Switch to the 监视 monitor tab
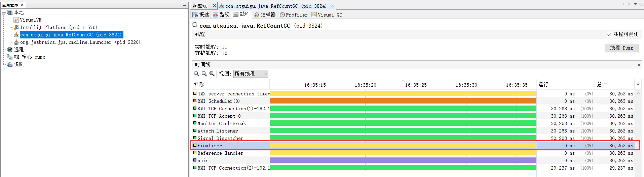This screenshot has width=644, height=177. pyautogui.click(x=221, y=14)
